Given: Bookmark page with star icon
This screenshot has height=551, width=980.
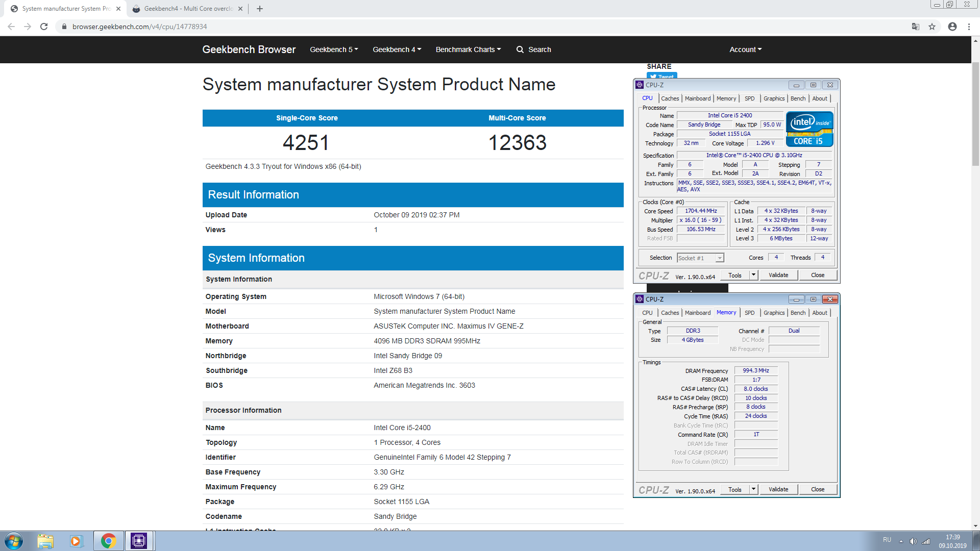Looking at the screenshot, I should [932, 27].
